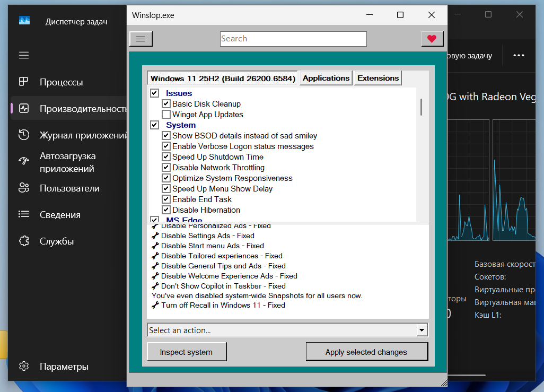Uncheck Basic Disk Cleanup
This screenshot has height=392, width=544.
click(166, 103)
